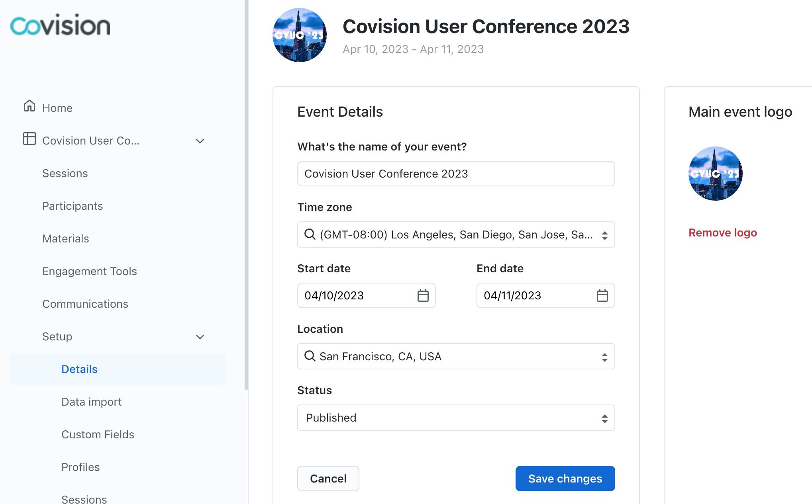
Task: Go to Participants in sidebar
Action: 73,206
